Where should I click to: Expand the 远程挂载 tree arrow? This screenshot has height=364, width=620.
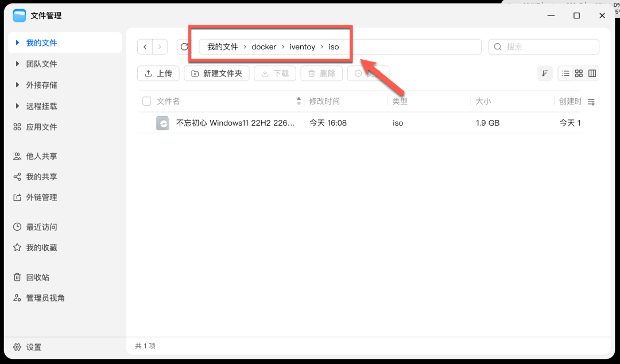click(17, 106)
